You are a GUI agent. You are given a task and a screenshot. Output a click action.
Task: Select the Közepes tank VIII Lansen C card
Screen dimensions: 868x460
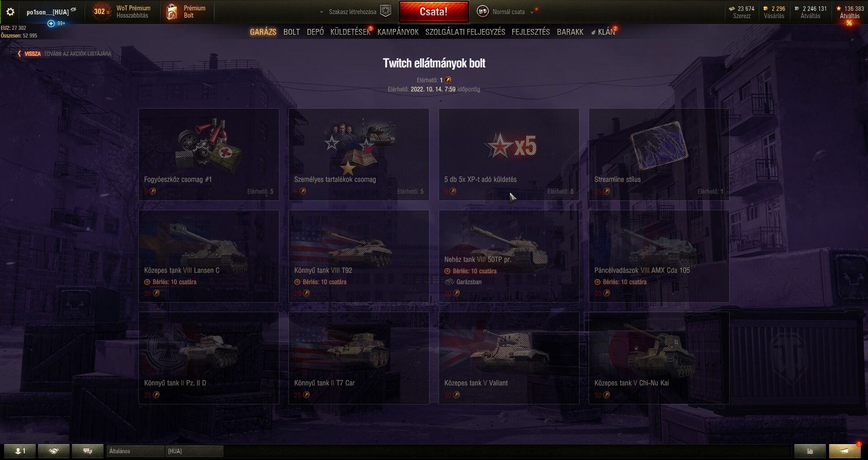pos(208,256)
